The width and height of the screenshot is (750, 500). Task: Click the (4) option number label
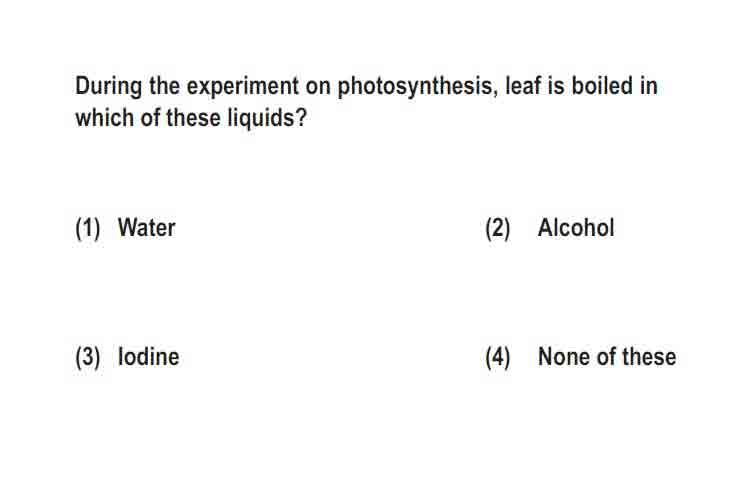(497, 357)
